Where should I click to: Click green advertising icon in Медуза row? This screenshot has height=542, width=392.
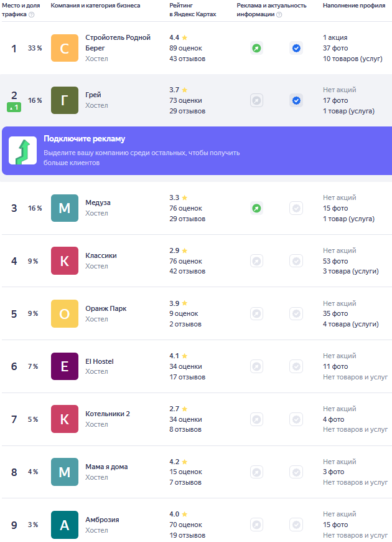[x=256, y=208]
